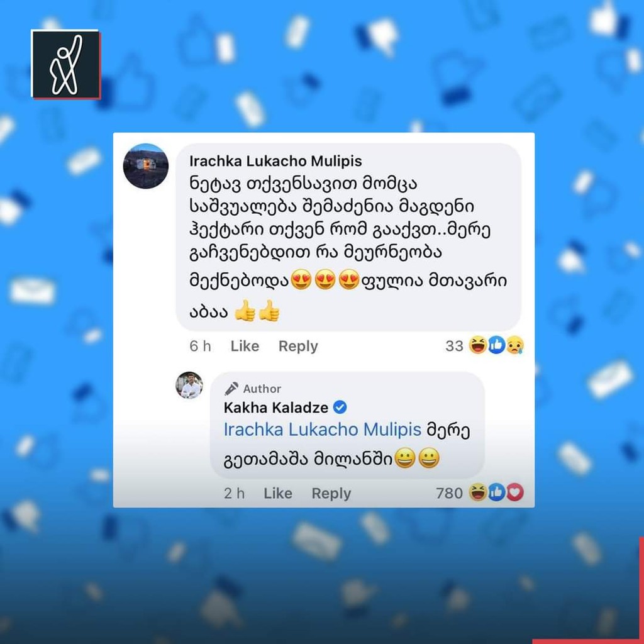
Task: Click the laughing reaction on first comment
Action: coord(478,345)
